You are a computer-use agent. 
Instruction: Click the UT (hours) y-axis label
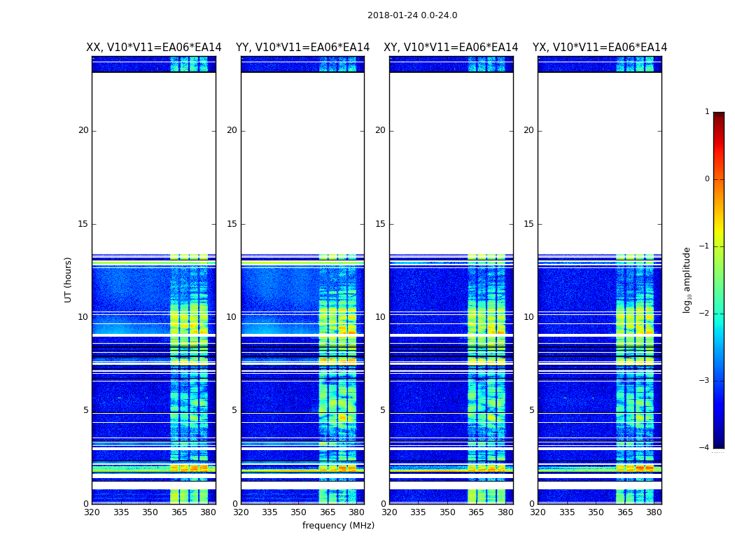click(x=69, y=279)
